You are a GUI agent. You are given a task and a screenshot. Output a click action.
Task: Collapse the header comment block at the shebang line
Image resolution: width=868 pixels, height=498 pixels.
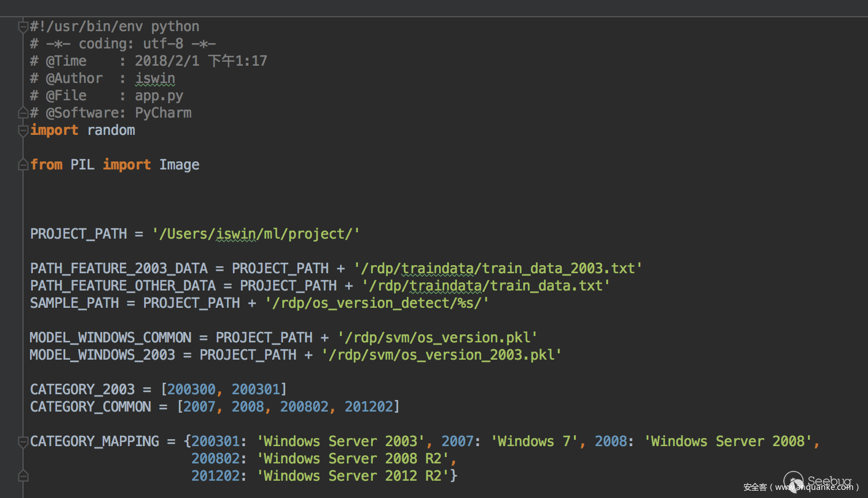pyautogui.click(x=23, y=27)
